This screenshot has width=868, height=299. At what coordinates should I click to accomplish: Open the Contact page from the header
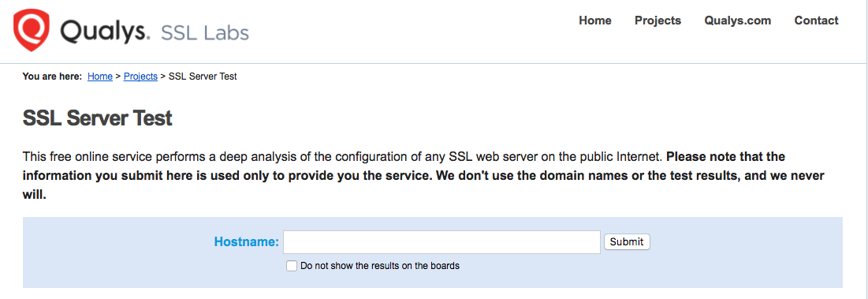(x=817, y=21)
